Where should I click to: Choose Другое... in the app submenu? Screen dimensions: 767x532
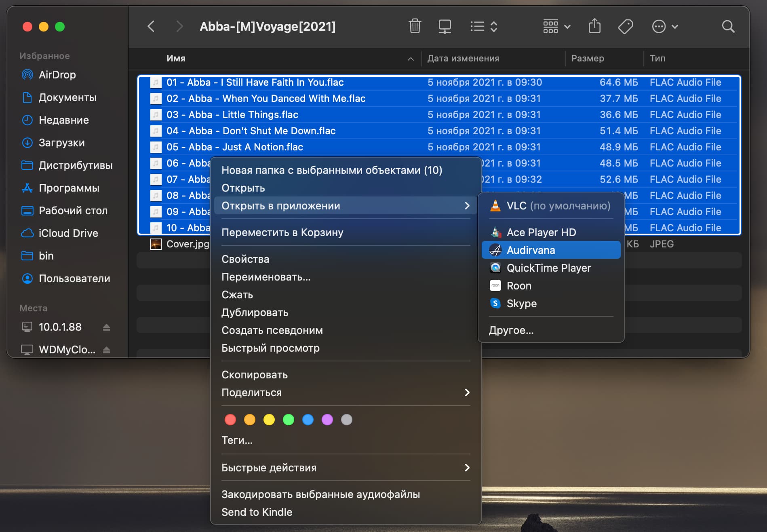pyautogui.click(x=551, y=330)
